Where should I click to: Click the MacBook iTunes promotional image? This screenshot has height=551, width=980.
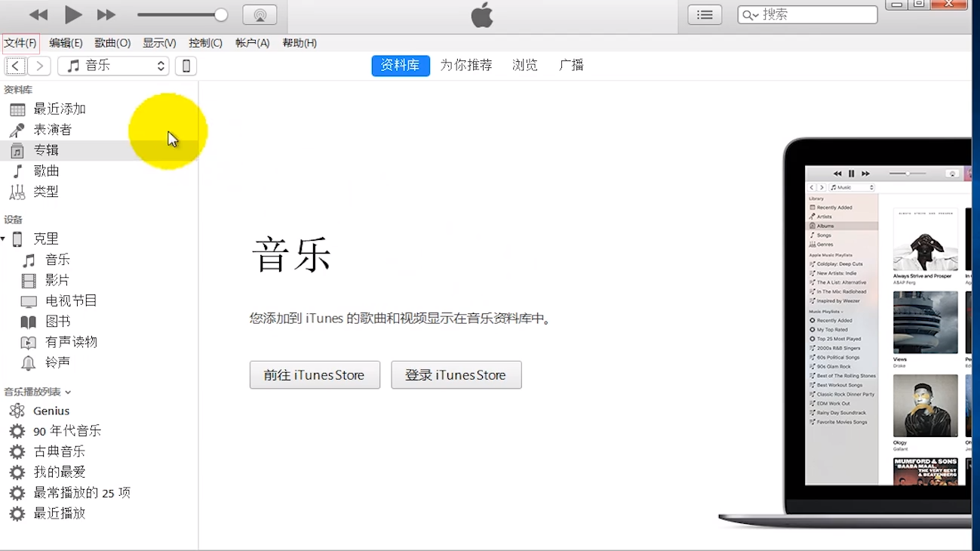point(845,333)
